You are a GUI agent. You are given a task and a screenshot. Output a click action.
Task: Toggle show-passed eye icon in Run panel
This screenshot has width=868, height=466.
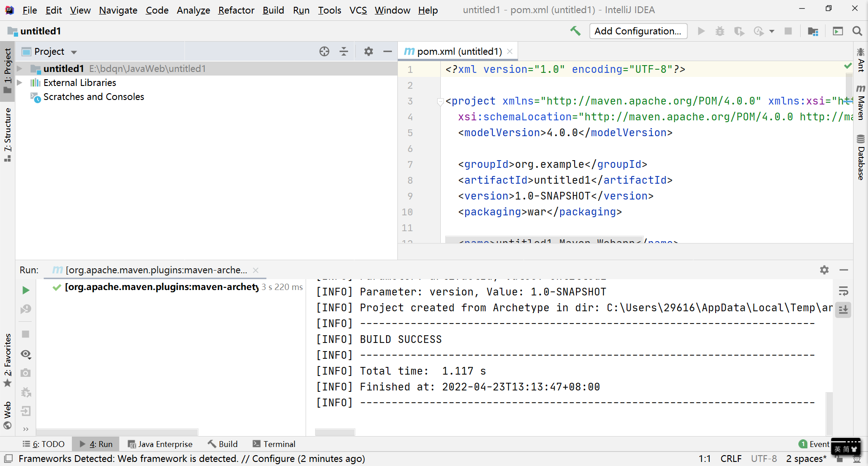tap(26, 354)
